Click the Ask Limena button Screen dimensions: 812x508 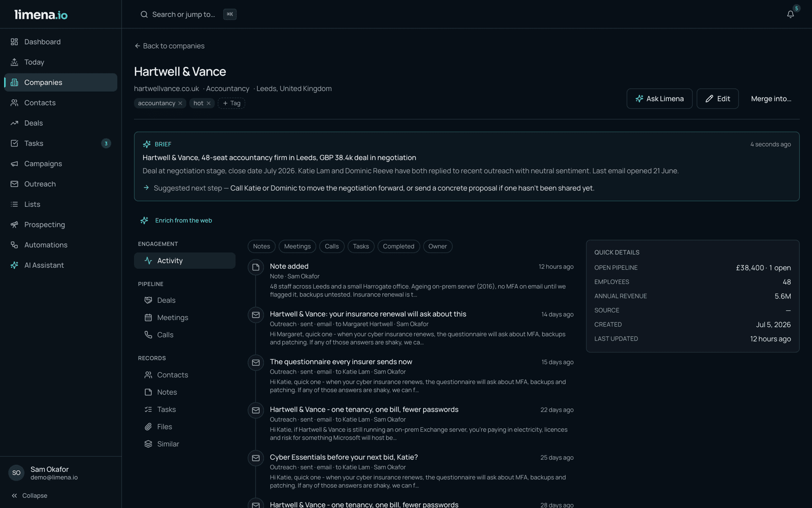pyautogui.click(x=659, y=99)
